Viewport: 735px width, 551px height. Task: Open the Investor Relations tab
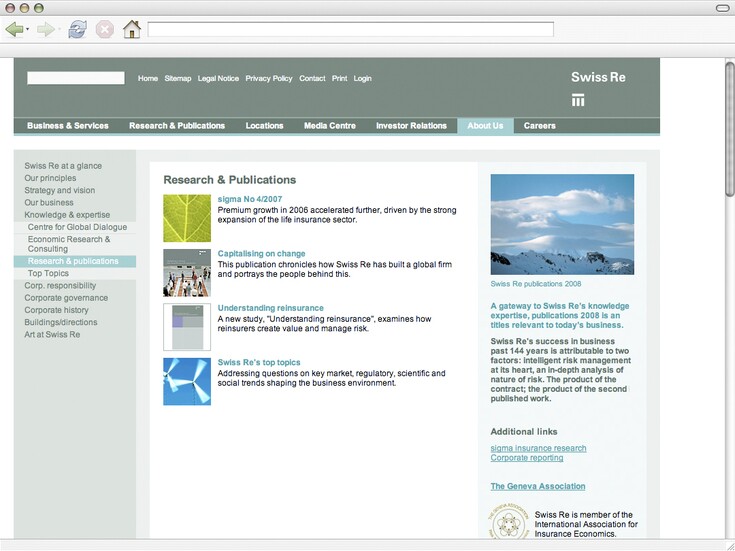(411, 126)
